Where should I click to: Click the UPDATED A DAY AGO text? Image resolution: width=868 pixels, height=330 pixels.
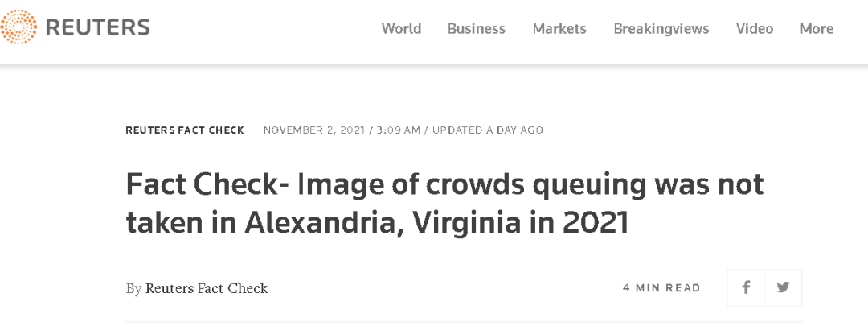pos(488,130)
